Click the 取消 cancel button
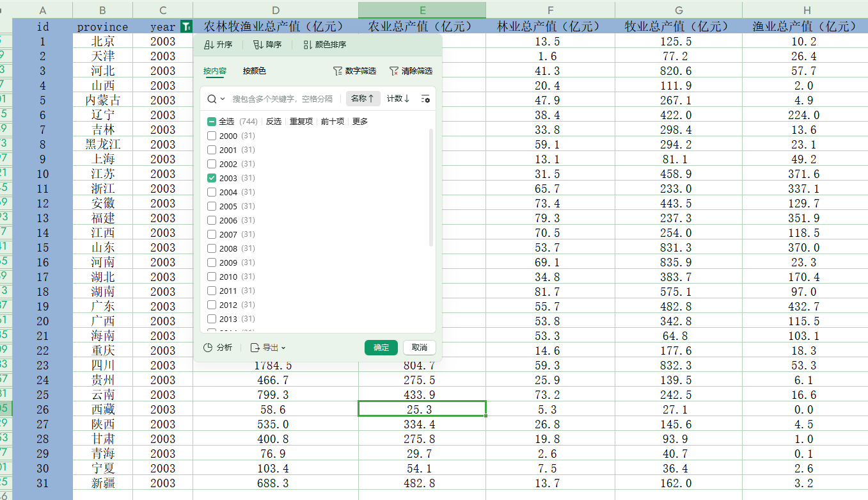 pos(420,348)
